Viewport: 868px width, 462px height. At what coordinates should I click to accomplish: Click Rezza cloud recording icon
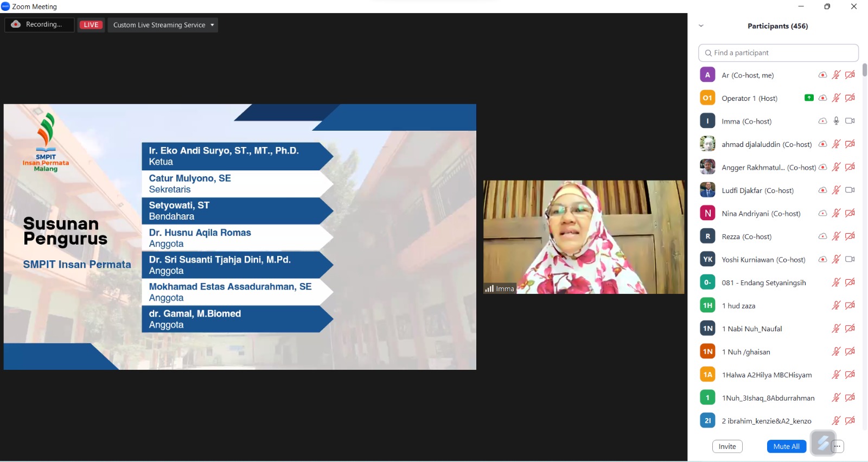pos(822,236)
